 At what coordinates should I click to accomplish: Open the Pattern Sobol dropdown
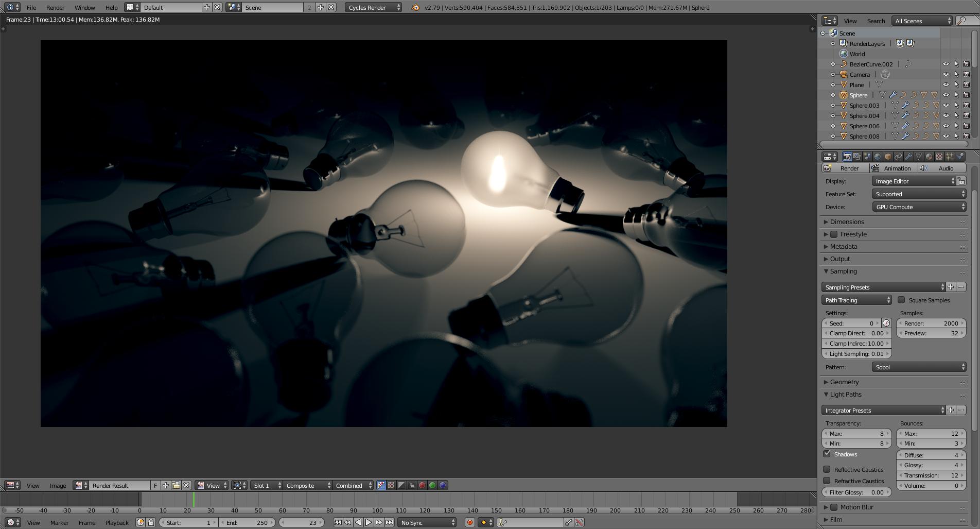919,367
